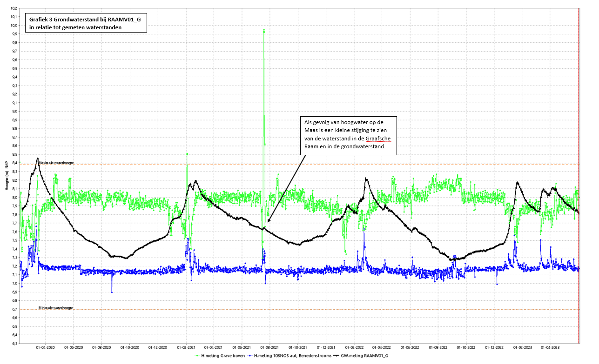Viewport: 599px width, 364px height.
Task: Click the 'Minimale waterhoogte' threshold label
Action: coord(56,308)
